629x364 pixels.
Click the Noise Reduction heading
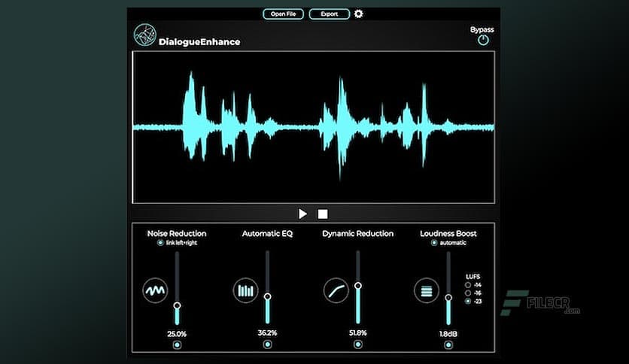177,233
